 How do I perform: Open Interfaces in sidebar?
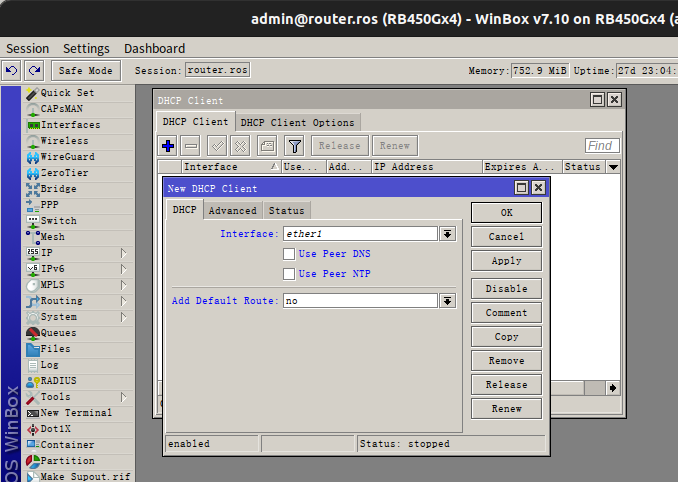point(79,125)
